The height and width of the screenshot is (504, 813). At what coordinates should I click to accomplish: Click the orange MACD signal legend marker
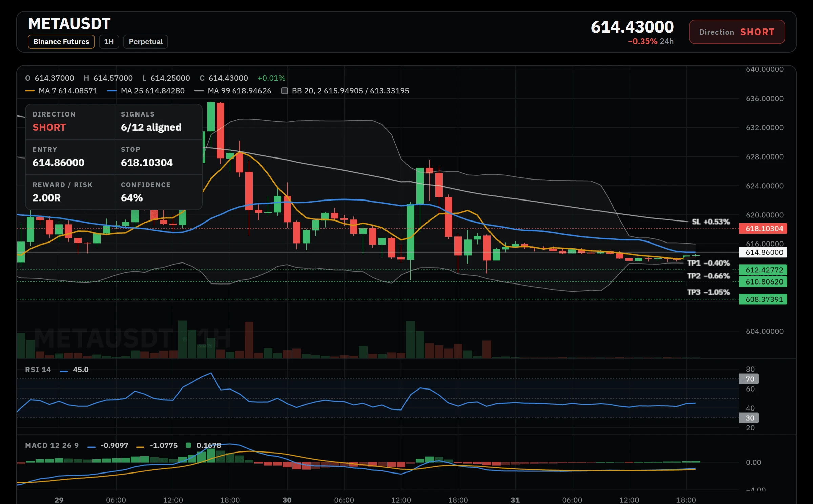coord(140,447)
